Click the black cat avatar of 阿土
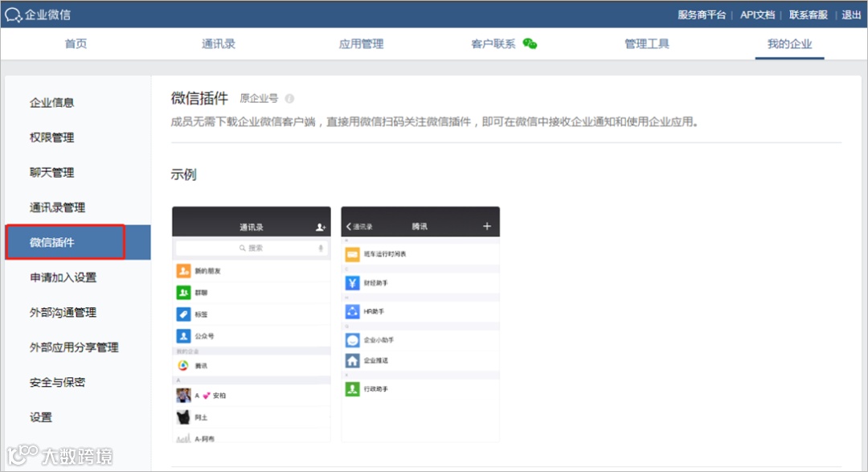This screenshot has height=472, width=868. click(184, 417)
